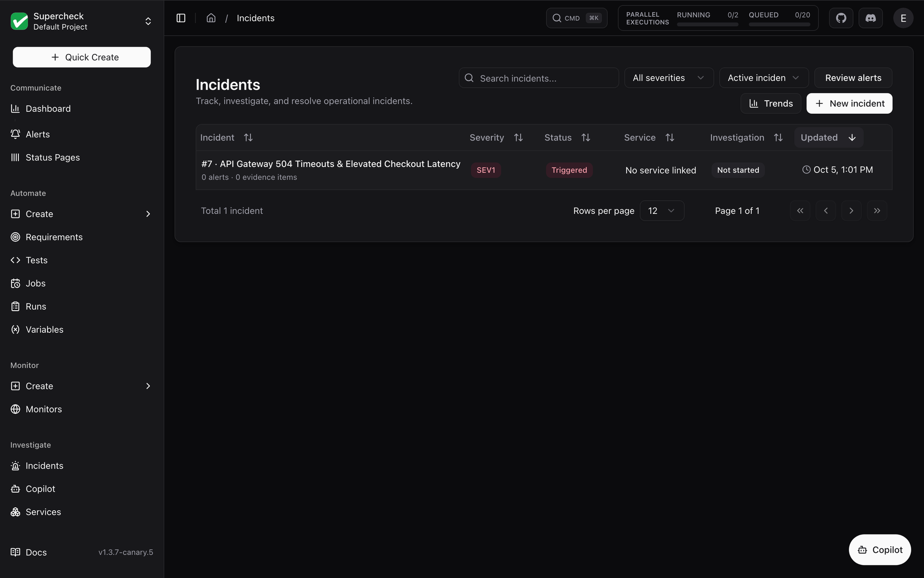Open the Active incidents filter dropdown
Viewport: 924px width, 578px height.
point(764,78)
